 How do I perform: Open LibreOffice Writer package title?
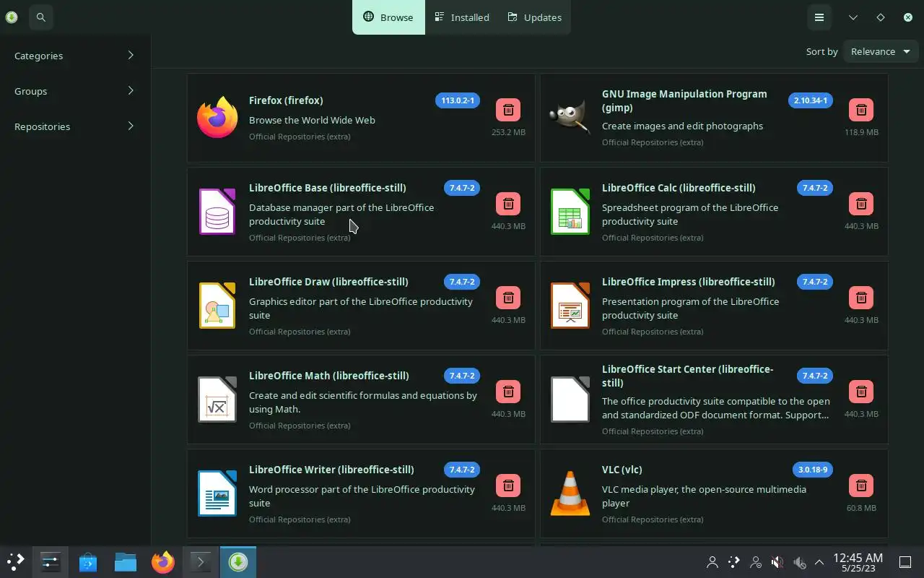tap(331, 470)
